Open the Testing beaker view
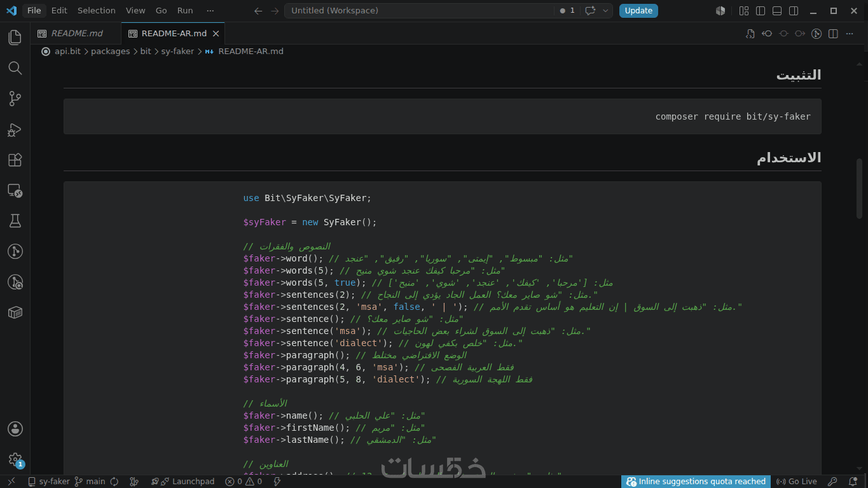The height and width of the screenshot is (488, 868). tap(15, 221)
